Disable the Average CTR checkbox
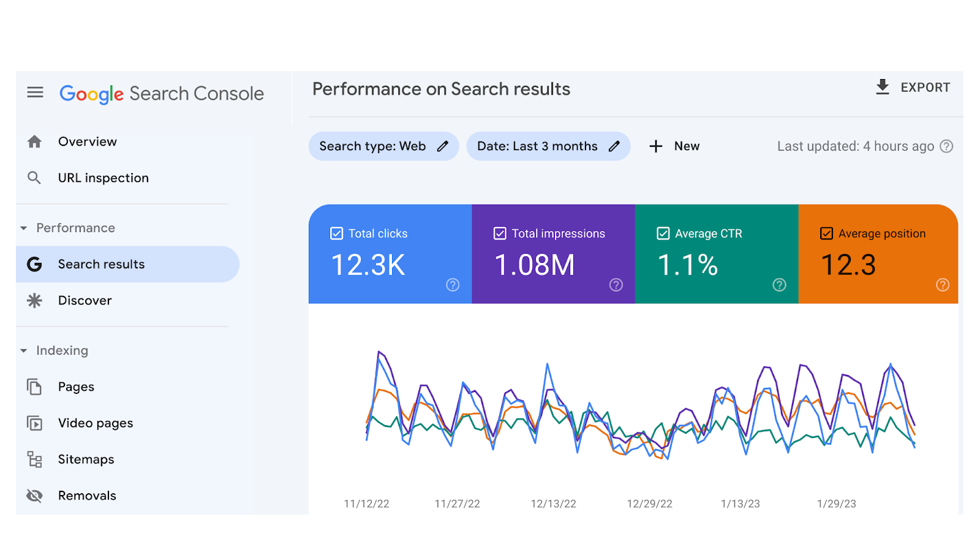The image size is (980, 552). point(663,233)
